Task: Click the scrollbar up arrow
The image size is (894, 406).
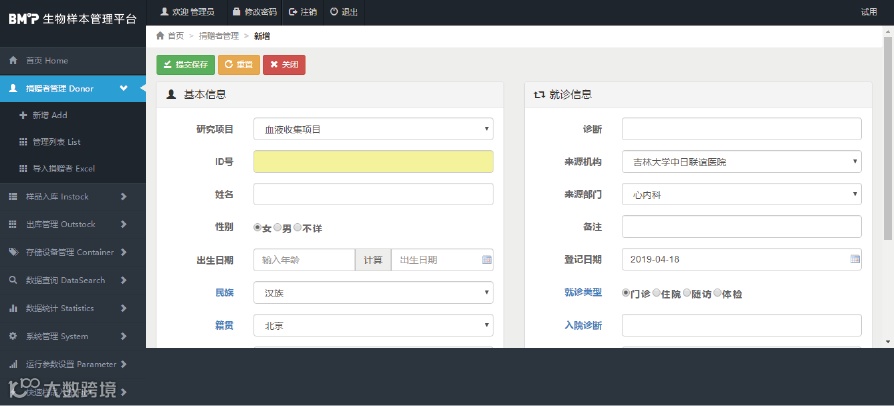Action: 888,31
